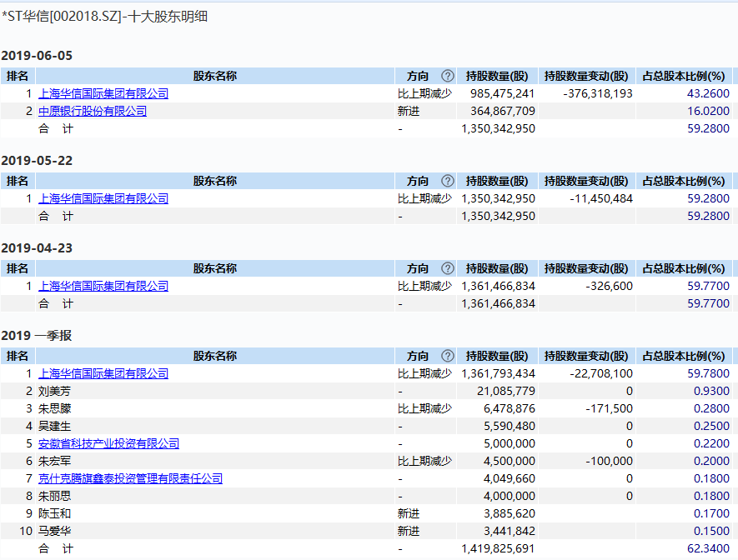
Task: Click 比上期减少 in the 朱宏军 row
Action: tap(424, 461)
